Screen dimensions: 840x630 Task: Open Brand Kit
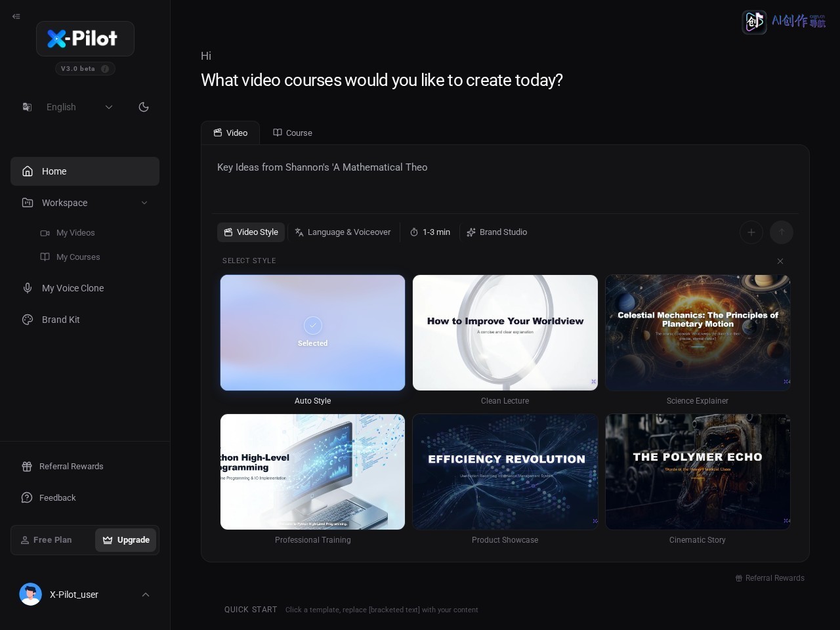85,320
